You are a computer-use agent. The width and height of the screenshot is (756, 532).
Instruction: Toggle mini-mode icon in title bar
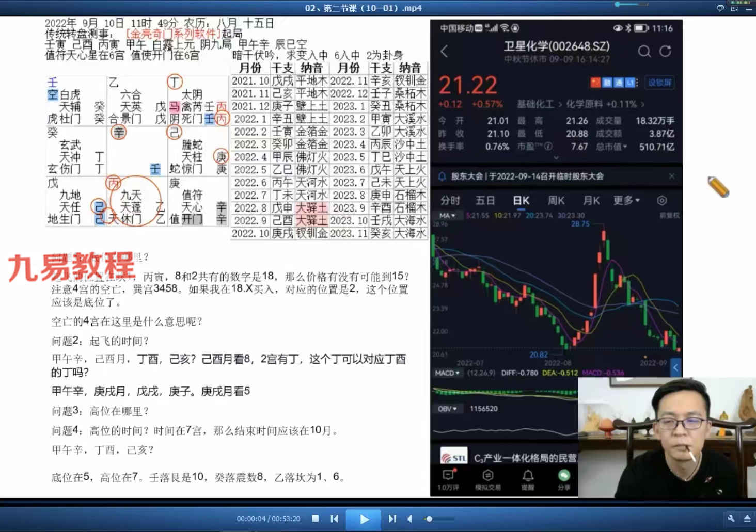click(734, 8)
